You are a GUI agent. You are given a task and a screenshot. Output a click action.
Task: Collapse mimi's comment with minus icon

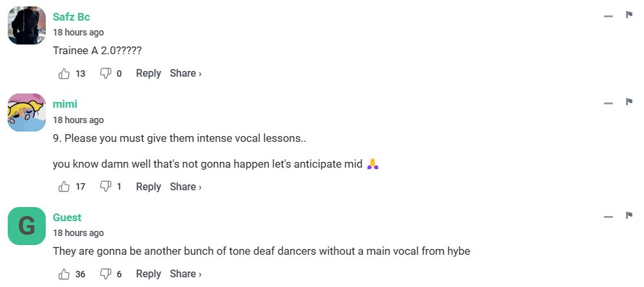pos(608,103)
